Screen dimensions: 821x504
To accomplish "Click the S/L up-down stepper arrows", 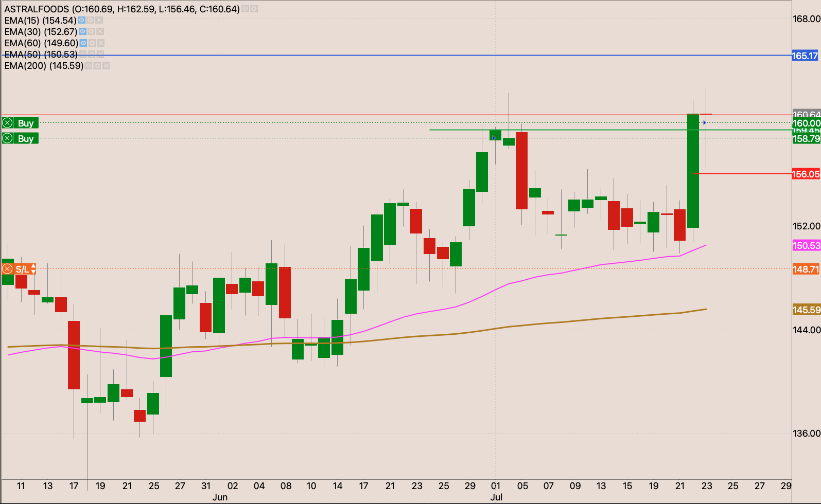I will 33,269.
